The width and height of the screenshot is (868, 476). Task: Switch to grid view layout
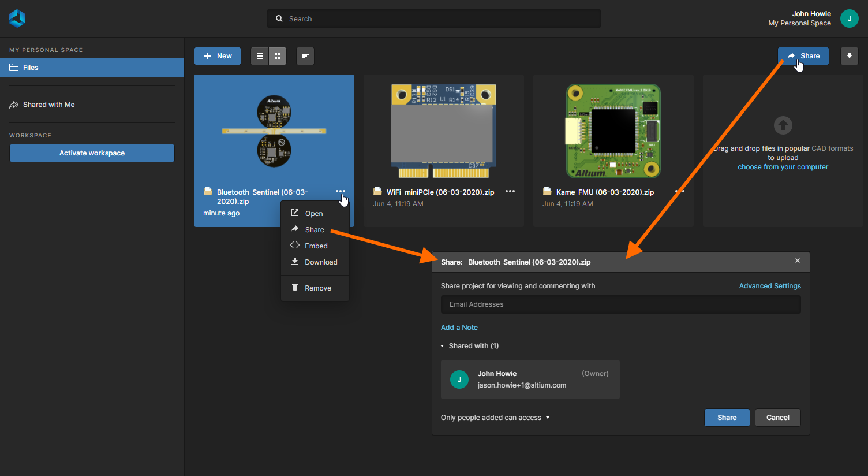[x=278, y=56]
